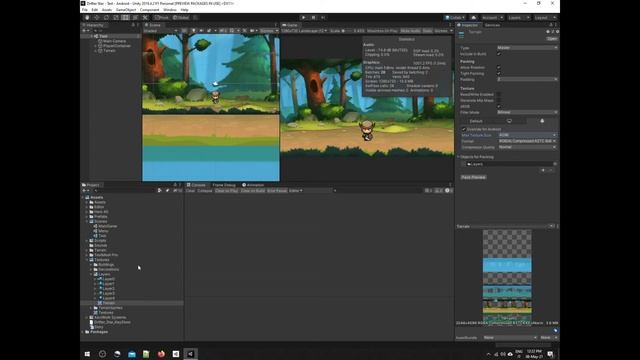The height and width of the screenshot is (360, 640).
Task: Open the Assets menu
Action: (x=107, y=10)
